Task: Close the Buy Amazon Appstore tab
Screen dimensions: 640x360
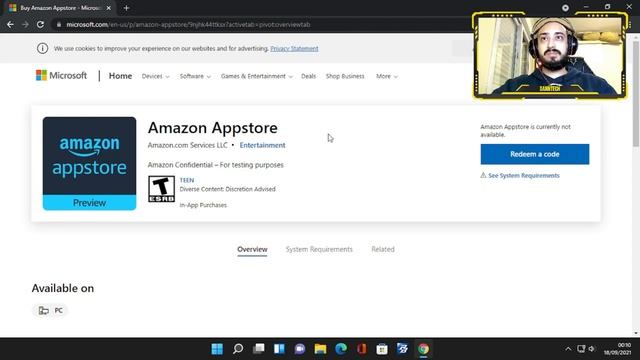Action: point(109,8)
